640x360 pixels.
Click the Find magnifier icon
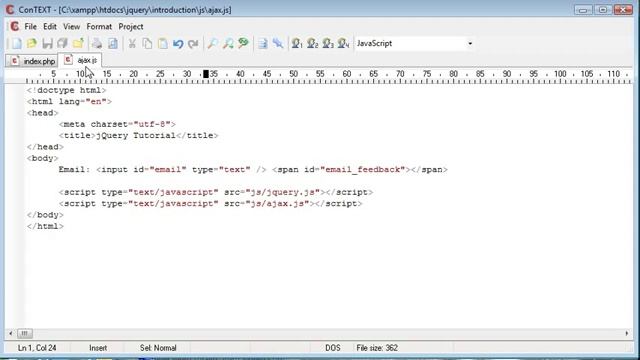coord(212,43)
